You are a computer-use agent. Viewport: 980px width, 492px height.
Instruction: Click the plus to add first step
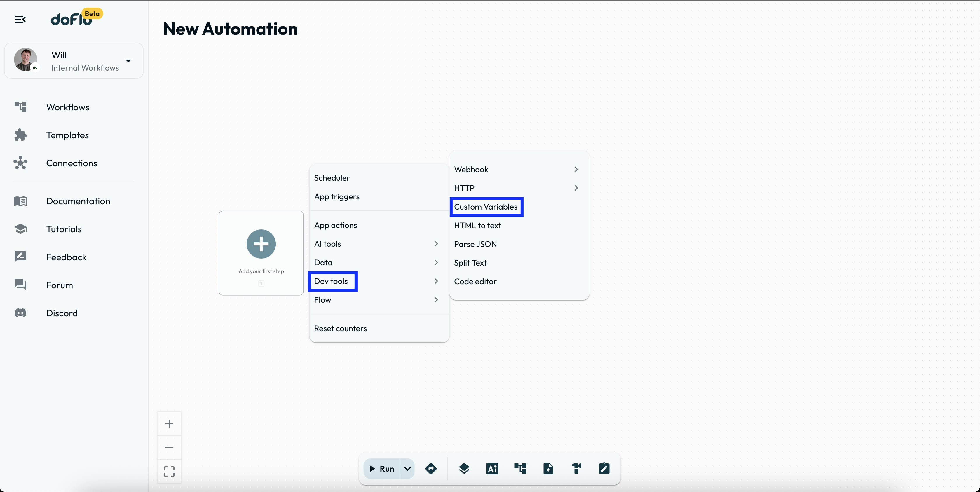tap(261, 244)
